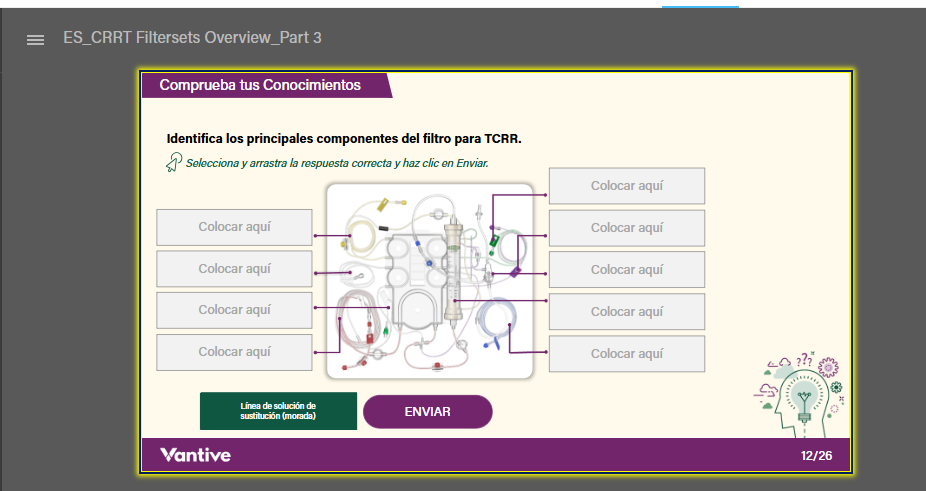Screen dimensions: 926x491
Task: Click the 'Comprueba tus Conocimientos' heading banner
Action: (267, 85)
